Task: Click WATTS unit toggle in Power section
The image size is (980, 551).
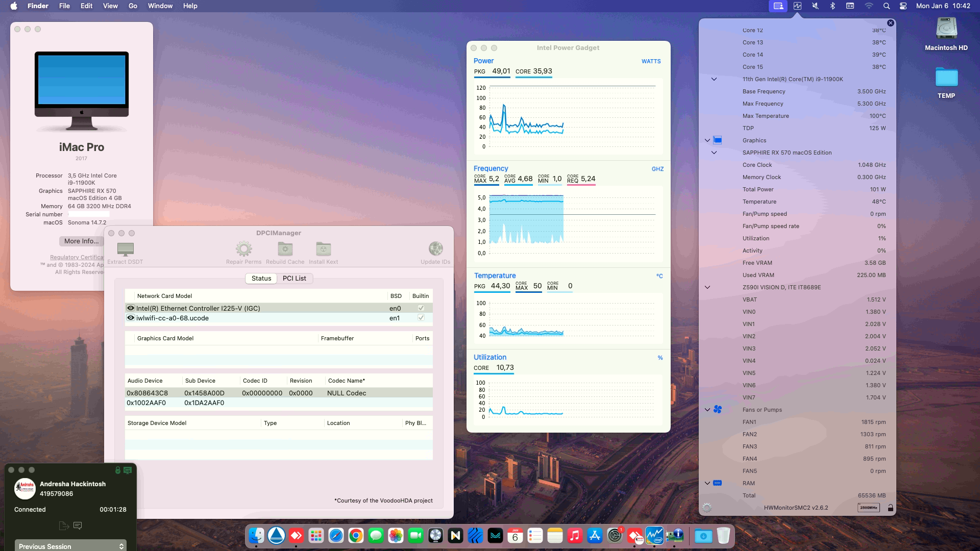Action: click(651, 61)
